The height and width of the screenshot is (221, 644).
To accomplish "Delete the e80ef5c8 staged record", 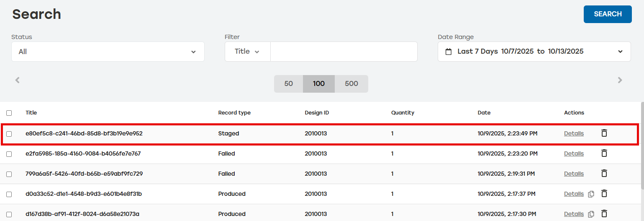I will [x=604, y=133].
